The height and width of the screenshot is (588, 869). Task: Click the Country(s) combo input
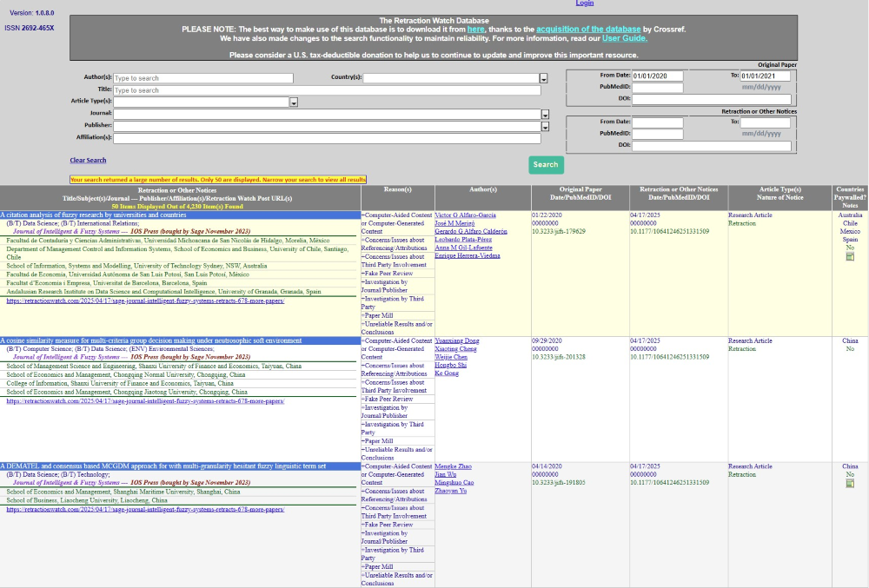coord(451,78)
